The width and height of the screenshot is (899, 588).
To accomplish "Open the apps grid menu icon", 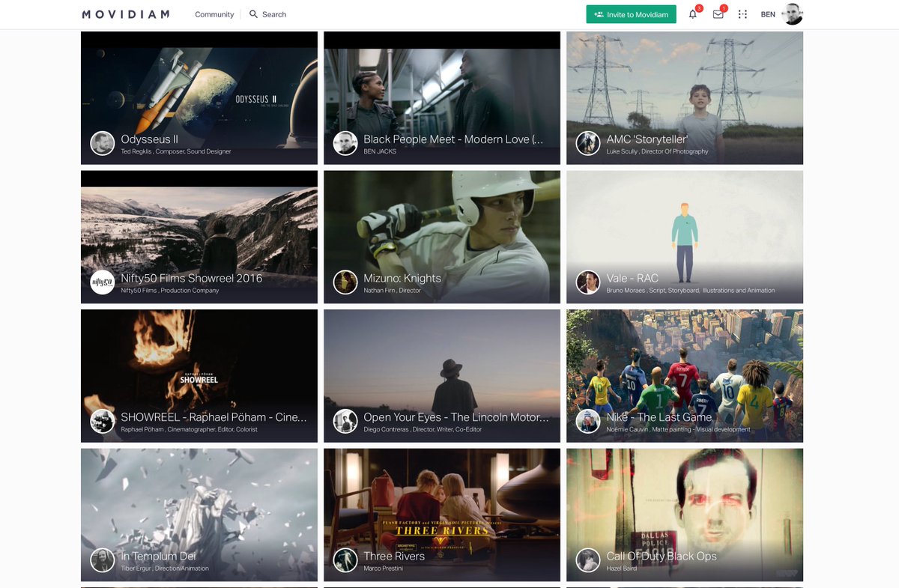I will tap(742, 14).
